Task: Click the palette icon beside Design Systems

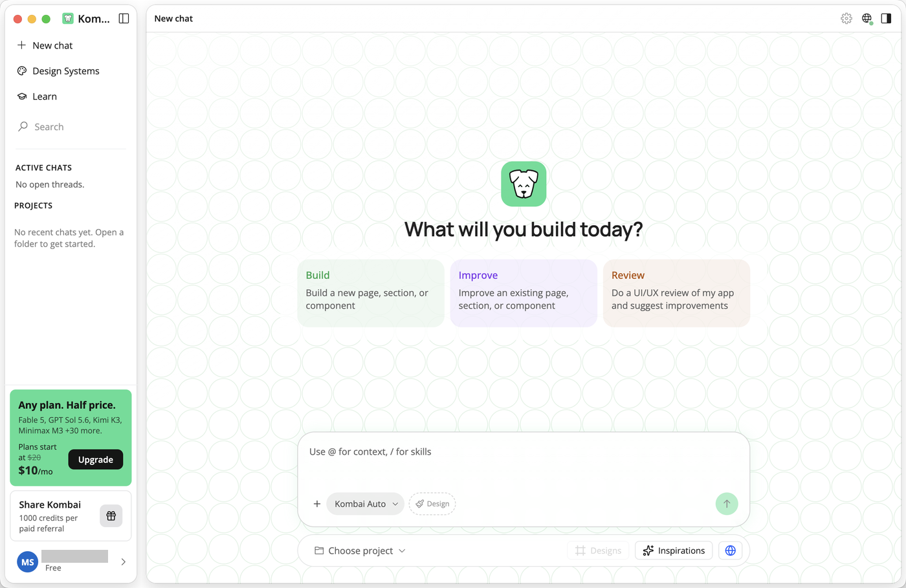Action: [x=22, y=71]
